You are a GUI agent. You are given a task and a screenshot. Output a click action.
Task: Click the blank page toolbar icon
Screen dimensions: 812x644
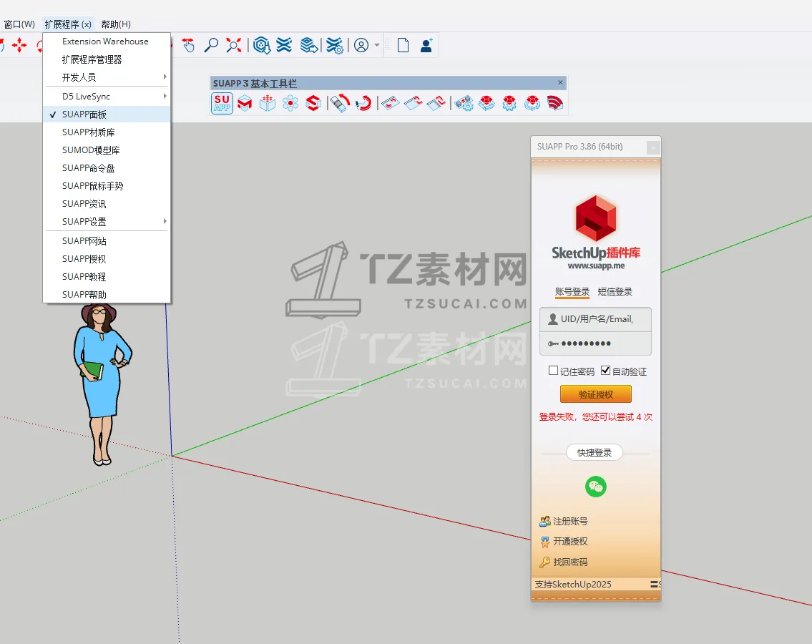tap(403, 46)
